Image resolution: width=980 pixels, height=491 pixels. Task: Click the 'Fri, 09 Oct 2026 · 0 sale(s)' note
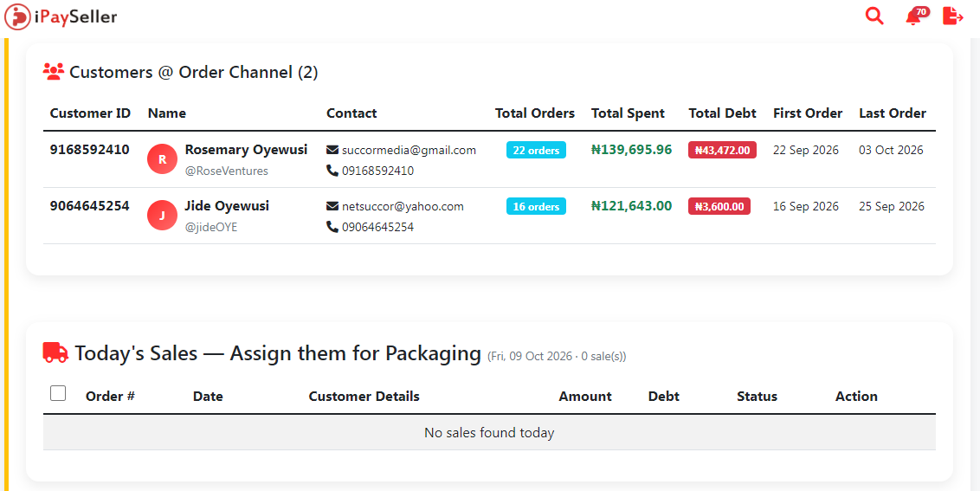point(557,357)
